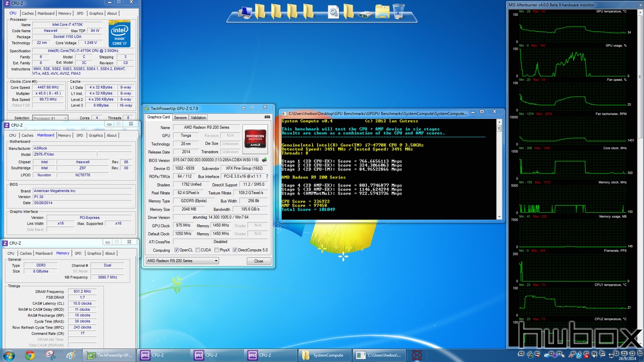Viewport: 644px width, 362px height.
Task: Open the SPD tab in the top CPU-Z window
Action: pyautogui.click(x=80, y=14)
